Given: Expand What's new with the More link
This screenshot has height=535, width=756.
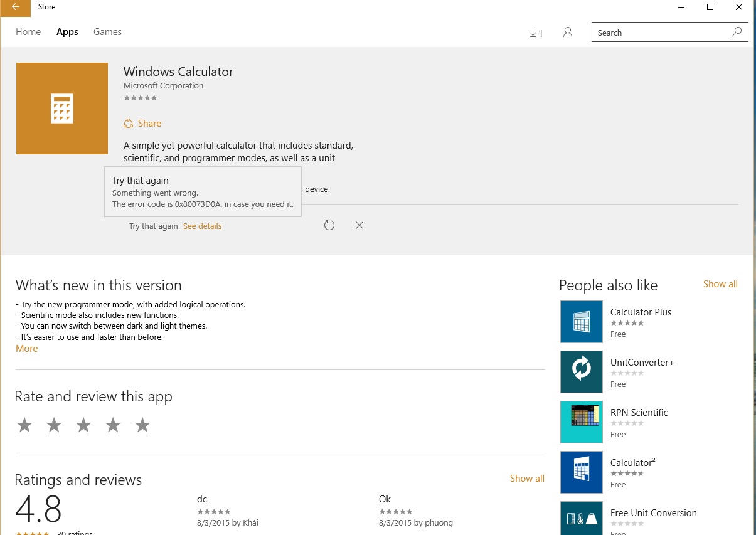Looking at the screenshot, I should (27, 349).
